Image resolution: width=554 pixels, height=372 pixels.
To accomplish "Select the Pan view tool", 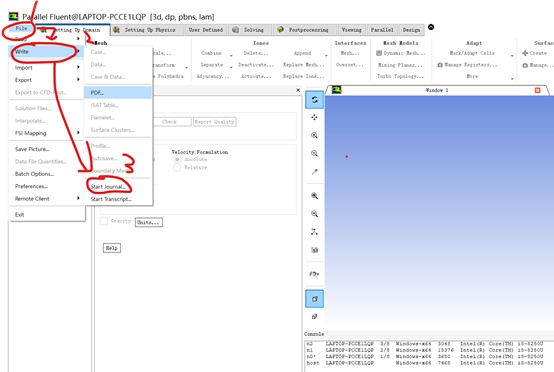I will (314, 117).
